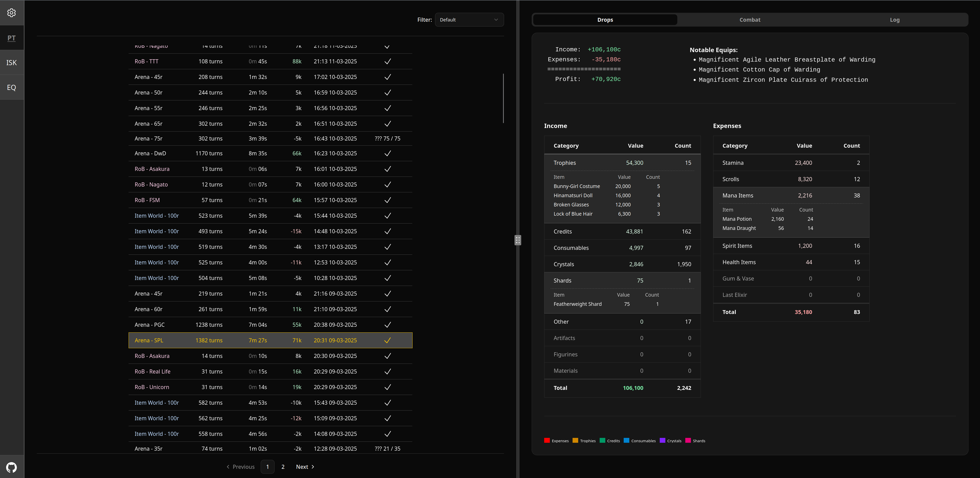Open the ISK sidebar section
This screenshot has width=980, height=478.
[x=12, y=63]
